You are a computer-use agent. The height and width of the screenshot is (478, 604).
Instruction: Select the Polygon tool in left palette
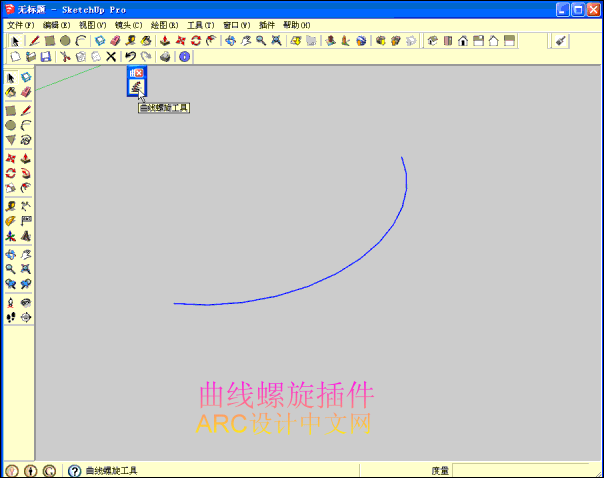click(11, 140)
